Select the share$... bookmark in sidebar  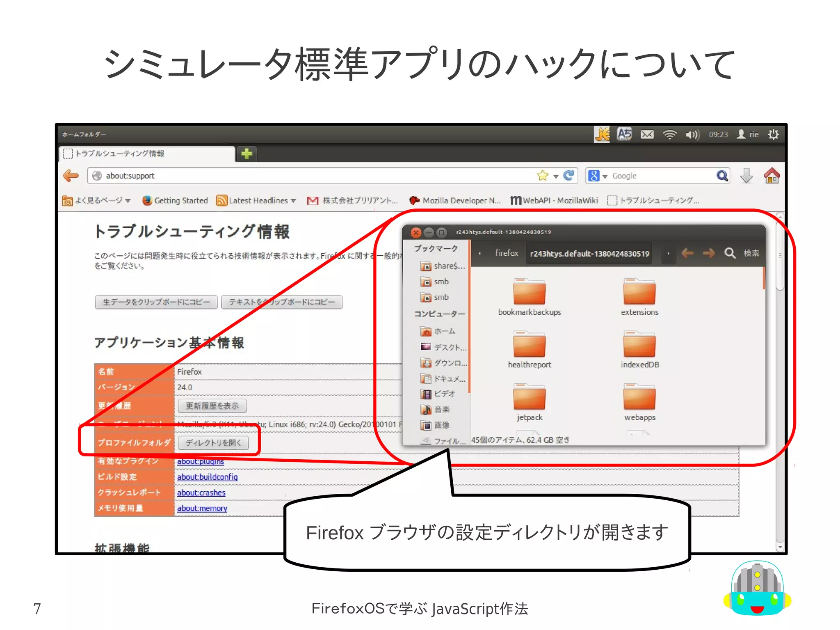pos(443,266)
